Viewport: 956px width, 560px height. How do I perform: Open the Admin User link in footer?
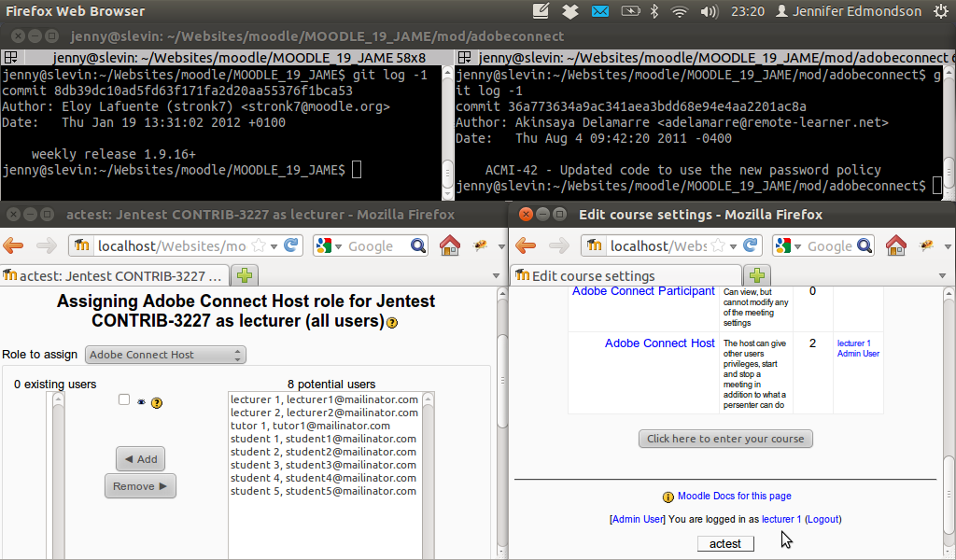637,519
